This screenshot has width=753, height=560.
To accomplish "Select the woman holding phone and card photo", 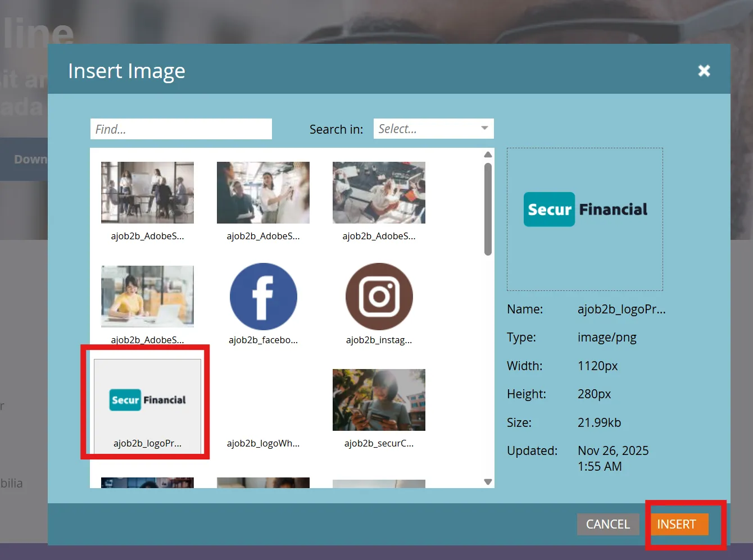I will click(x=379, y=400).
